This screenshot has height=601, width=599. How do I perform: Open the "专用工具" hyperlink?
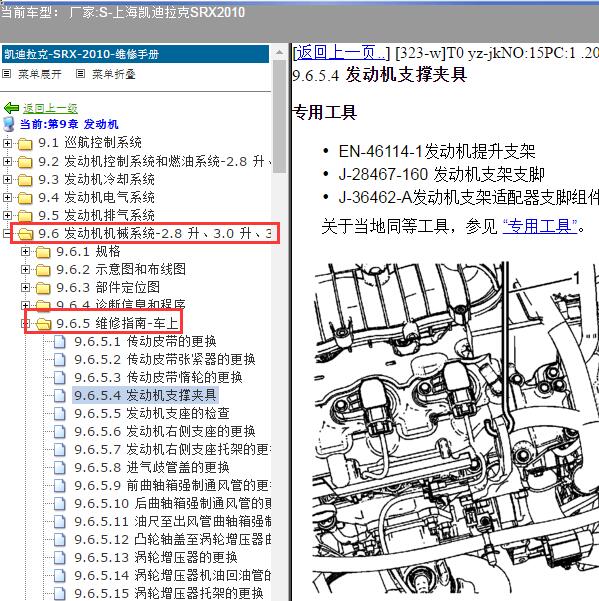540,227
